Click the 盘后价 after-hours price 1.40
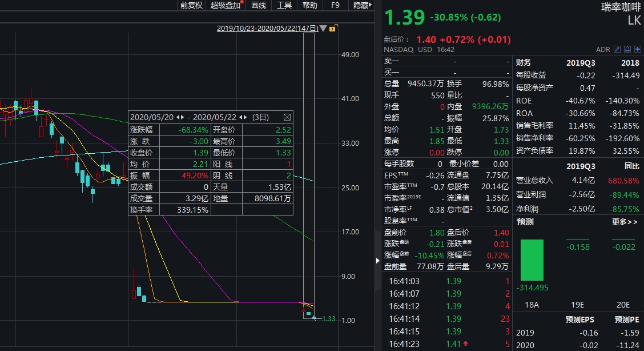The image size is (644, 351). pos(426,39)
